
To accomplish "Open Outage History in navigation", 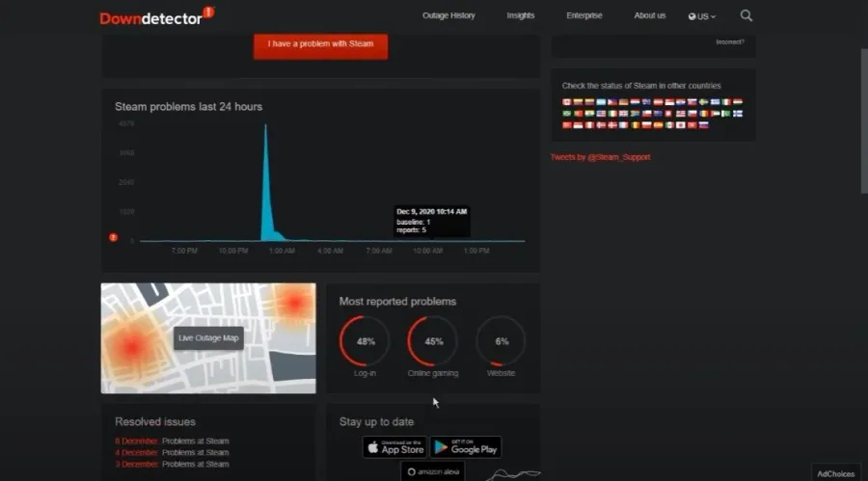I will 448,15.
